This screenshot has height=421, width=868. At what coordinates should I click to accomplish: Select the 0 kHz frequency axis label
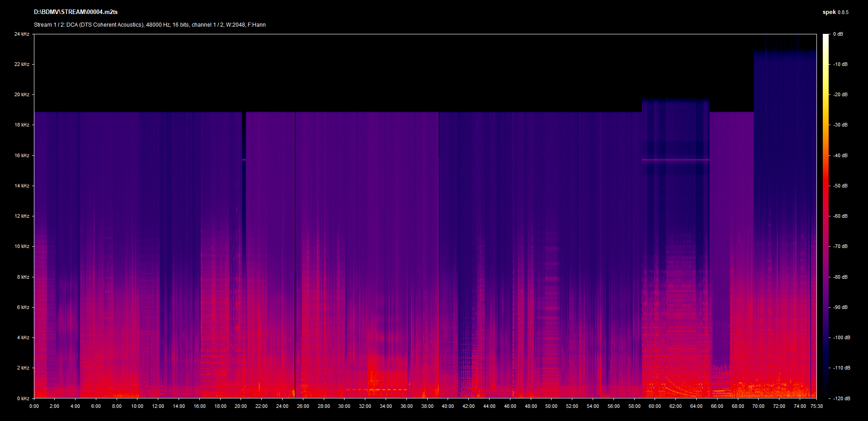pos(23,398)
